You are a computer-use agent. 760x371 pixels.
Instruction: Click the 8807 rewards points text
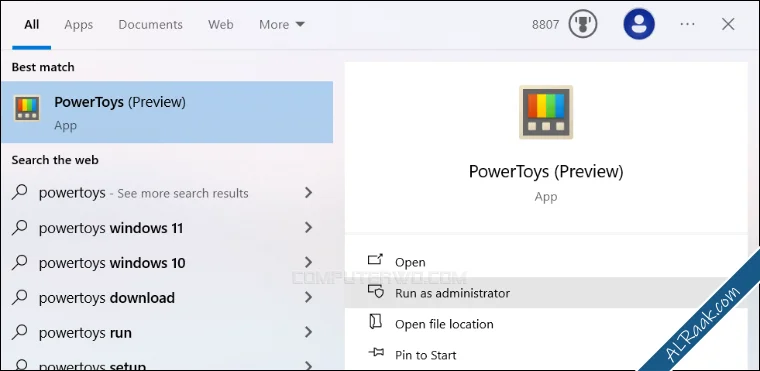[x=545, y=25]
